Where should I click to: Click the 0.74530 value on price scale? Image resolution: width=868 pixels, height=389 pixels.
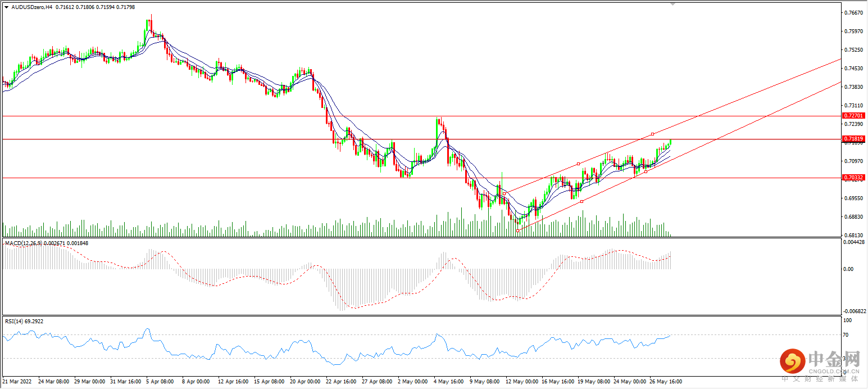854,68
